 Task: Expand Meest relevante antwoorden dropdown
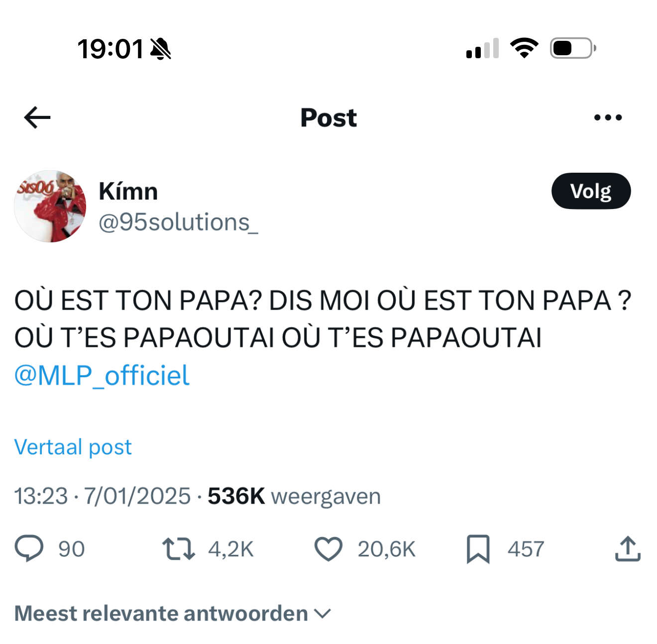coord(172,613)
